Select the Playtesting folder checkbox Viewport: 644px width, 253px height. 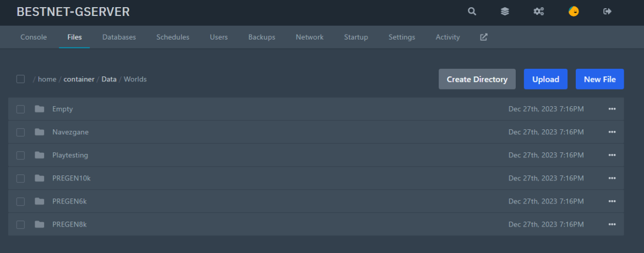point(20,155)
